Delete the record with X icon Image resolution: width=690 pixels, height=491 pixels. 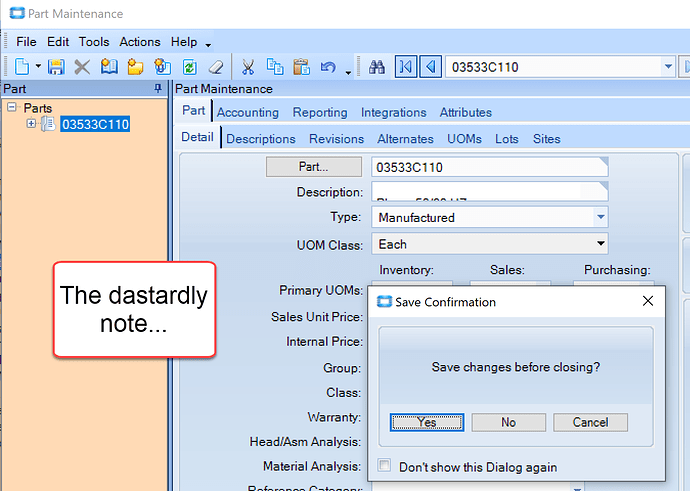coord(82,67)
